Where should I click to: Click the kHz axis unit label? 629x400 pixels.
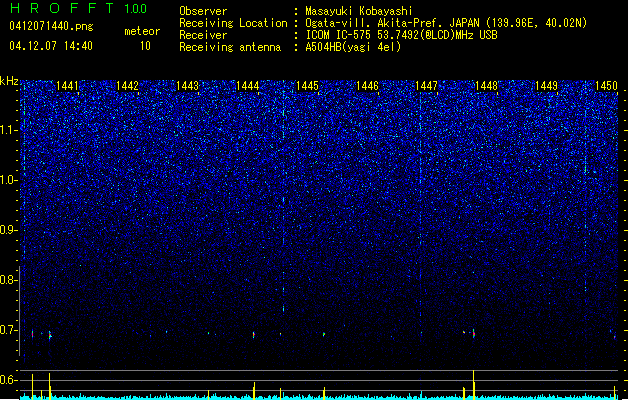9,81
